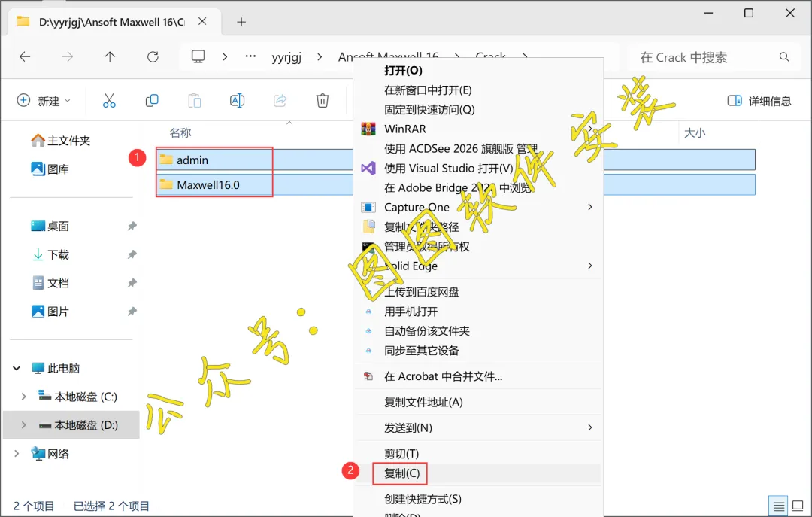Image resolution: width=812 pixels, height=517 pixels.
Task: Select Cut (T) in context menu
Action: (x=477, y=454)
